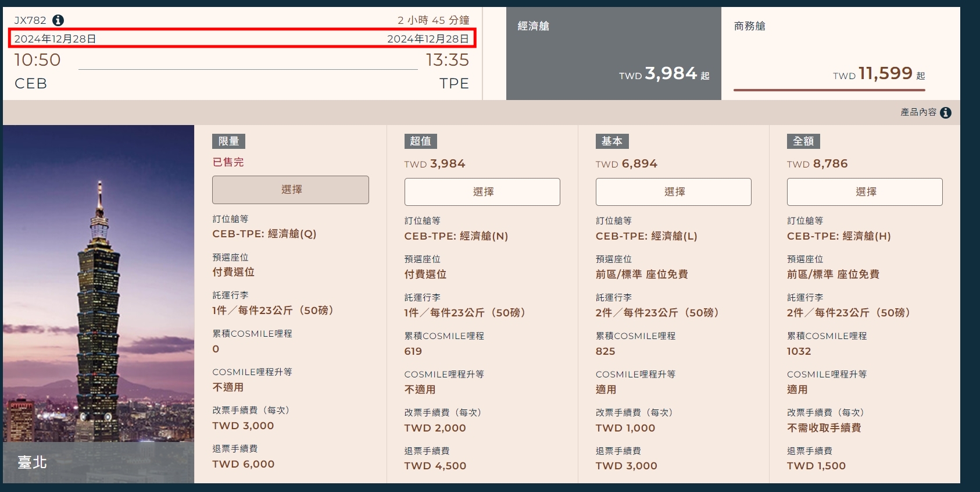This screenshot has width=980, height=492.
Task: Click the info icon beside flight JX782
Action: tap(58, 20)
